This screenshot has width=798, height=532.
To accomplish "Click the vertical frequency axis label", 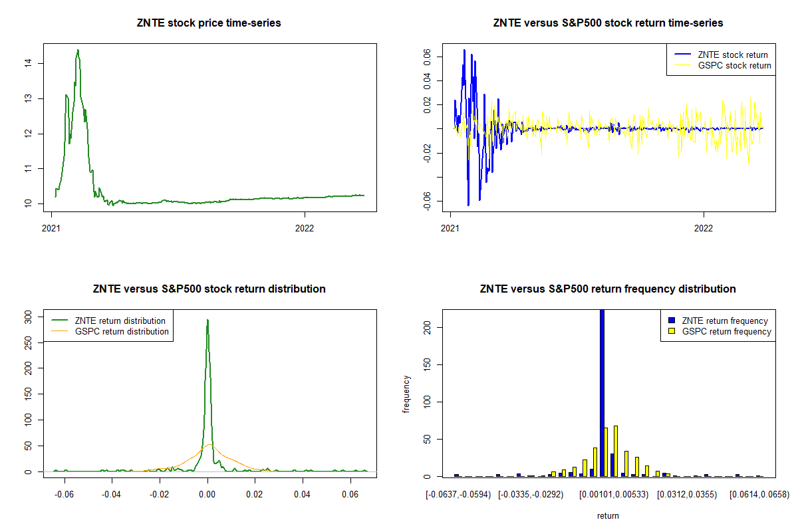I will [x=407, y=394].
